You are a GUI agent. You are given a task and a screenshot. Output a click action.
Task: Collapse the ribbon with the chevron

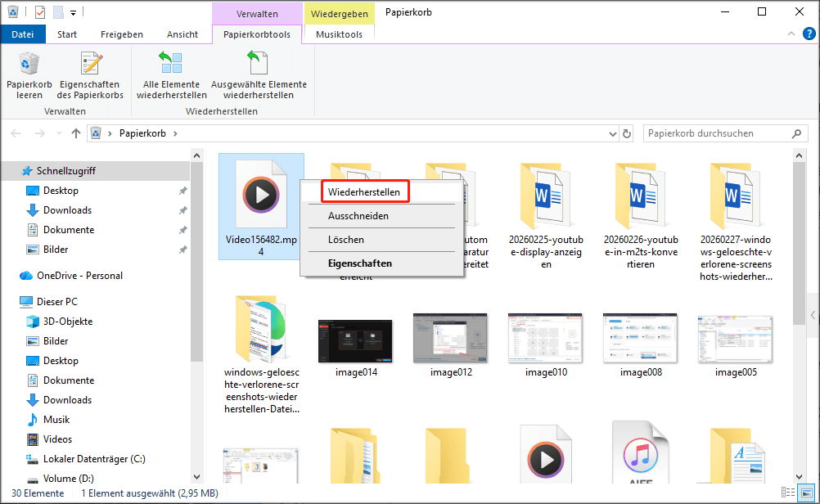[790, 34]
